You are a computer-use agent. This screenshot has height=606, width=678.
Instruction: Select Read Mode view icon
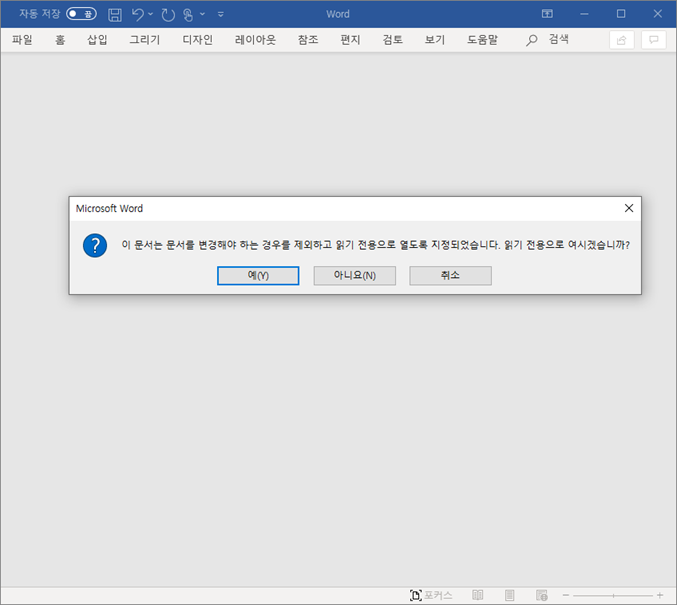point(478,596)
